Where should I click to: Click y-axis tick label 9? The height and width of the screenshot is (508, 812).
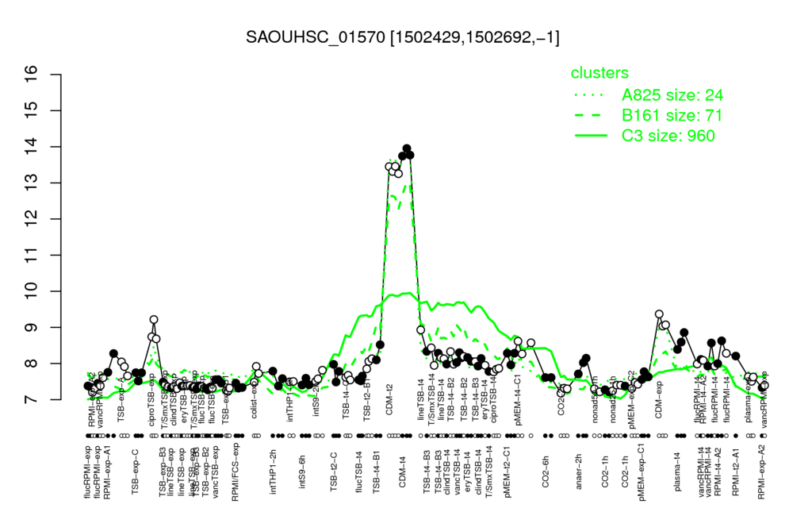coord(31,328)
